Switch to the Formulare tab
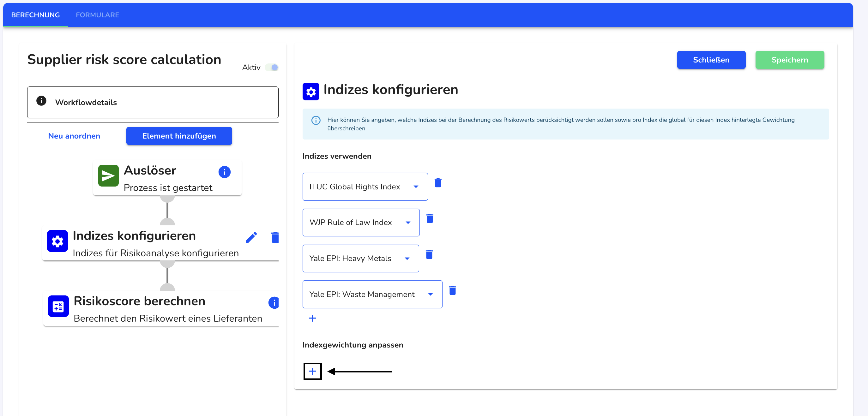The height and width of the screenshot is (416, 868). (97, 15)
